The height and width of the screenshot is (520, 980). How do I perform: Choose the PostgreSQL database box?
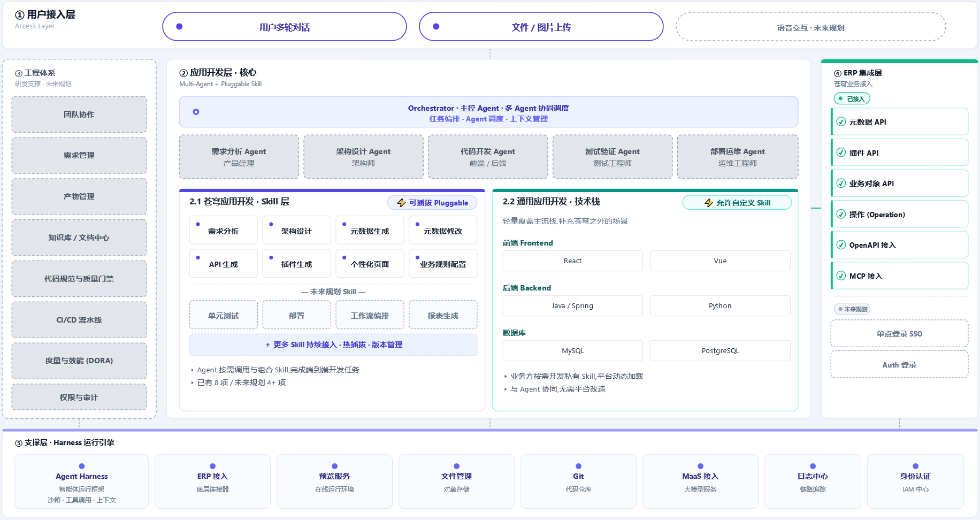tap(721, 351)
